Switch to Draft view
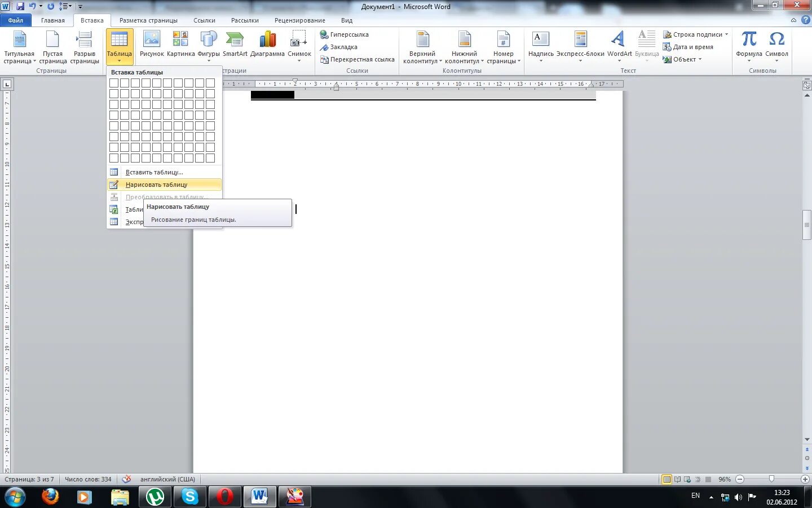Screen dimensions: 812x508 point(708,479)
